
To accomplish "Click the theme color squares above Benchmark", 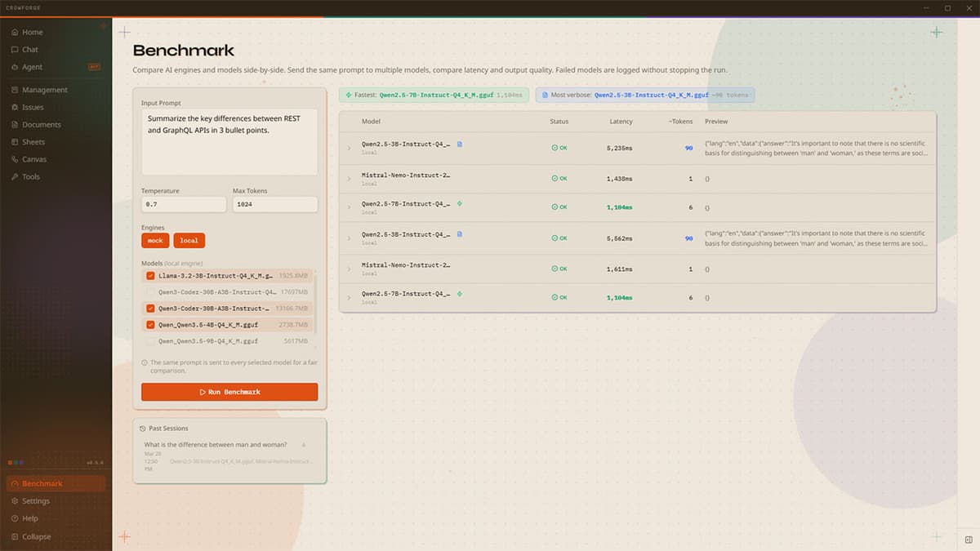I will click(16, 463).
